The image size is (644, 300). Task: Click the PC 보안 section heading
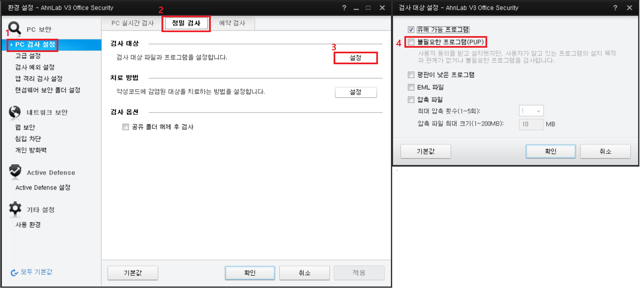click(39, 29)
